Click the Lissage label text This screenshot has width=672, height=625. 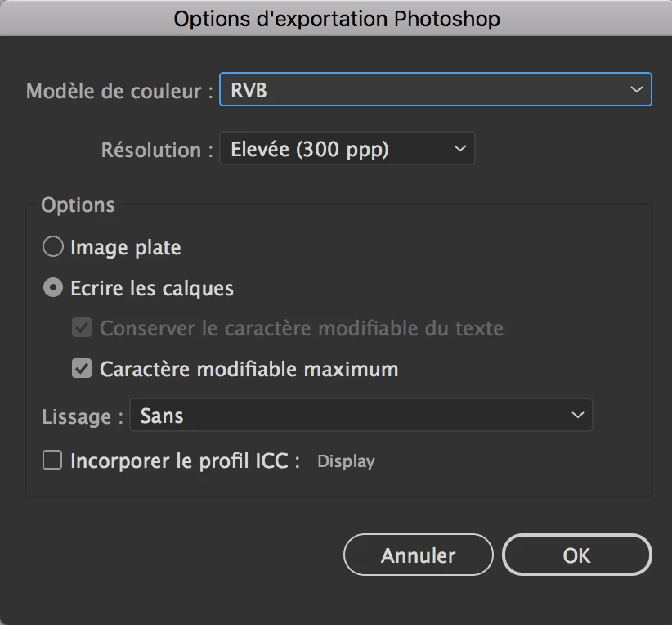pyautogui.click(x=76, y=416)
